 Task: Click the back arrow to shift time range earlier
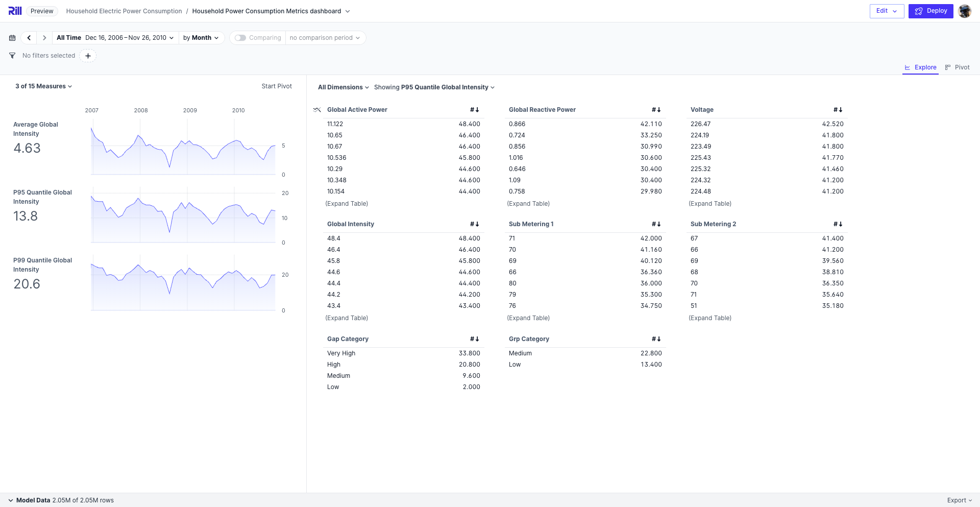tap(29, 37)
